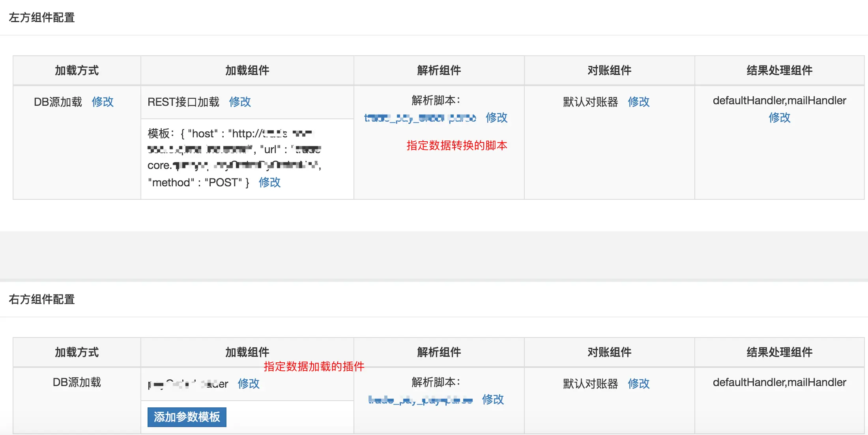Click the right defaultHandler,mailHandler text
This screenshot has width=868, height=435.
[x=779, y=382]
